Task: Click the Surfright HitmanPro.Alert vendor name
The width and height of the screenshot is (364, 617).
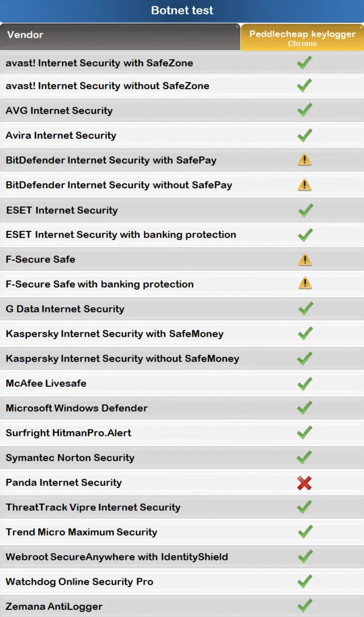Action: 69,433
